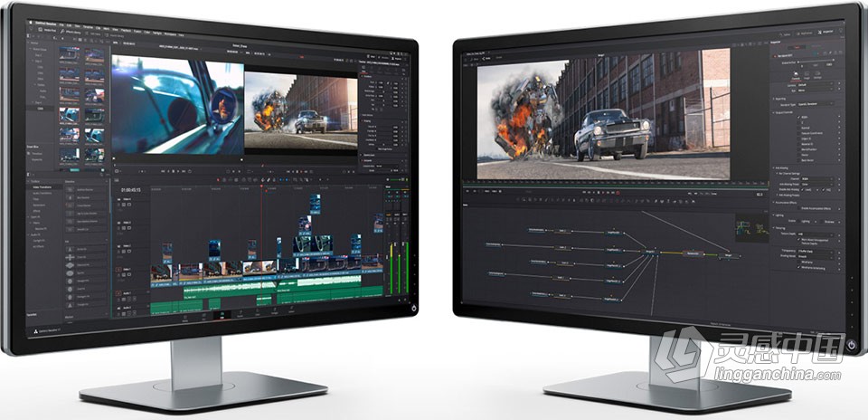Enable the RGBA output channel checkbox
868x420 pixels.
pos(798,117)
